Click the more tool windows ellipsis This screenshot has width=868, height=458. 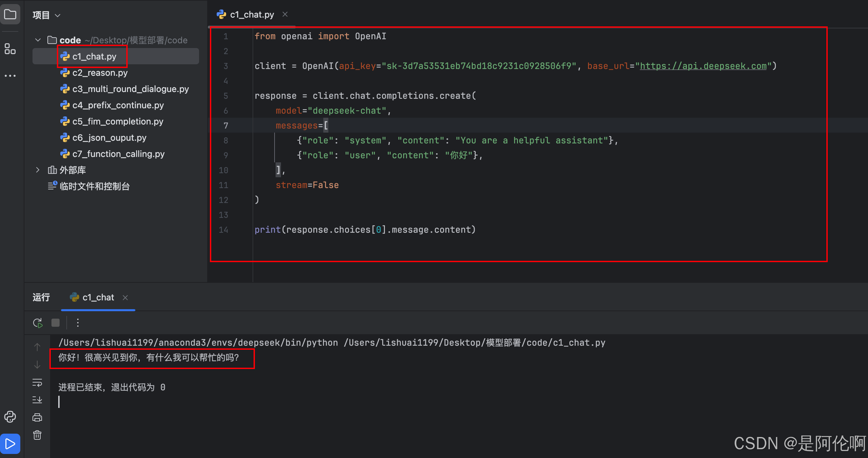tap(10, 75)
